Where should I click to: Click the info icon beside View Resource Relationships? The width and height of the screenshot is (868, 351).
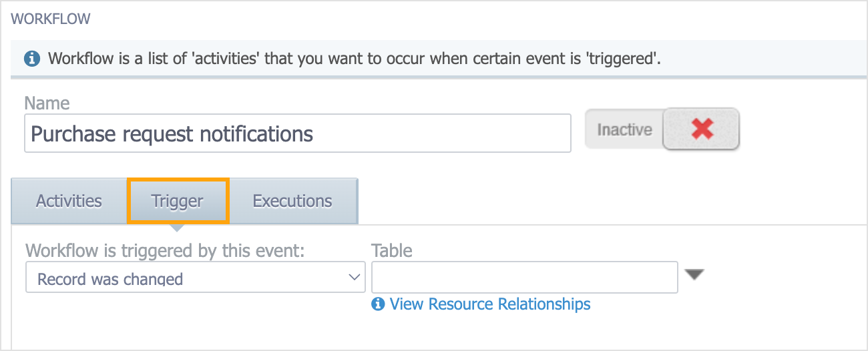coord(378,304)
